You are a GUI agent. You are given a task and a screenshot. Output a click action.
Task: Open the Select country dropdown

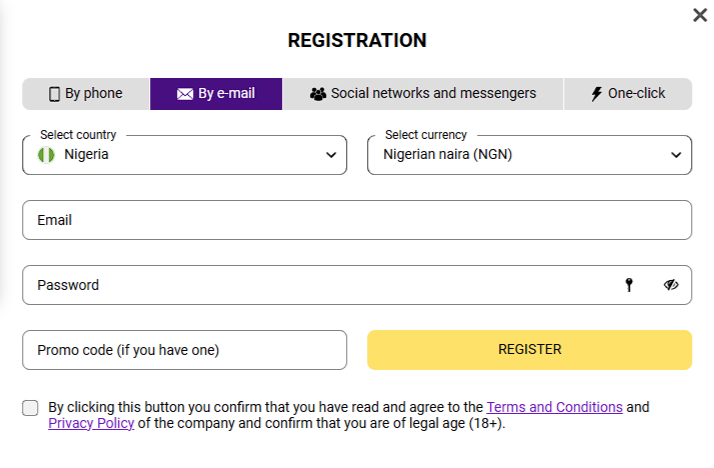185,155
